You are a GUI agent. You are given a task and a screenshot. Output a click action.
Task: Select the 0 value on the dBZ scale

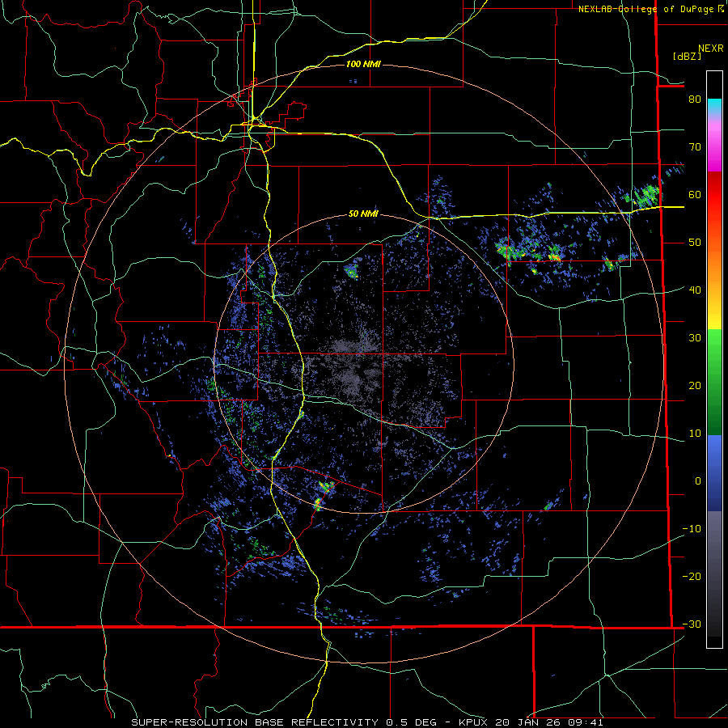pyautogui.click(x=698, y=481)
